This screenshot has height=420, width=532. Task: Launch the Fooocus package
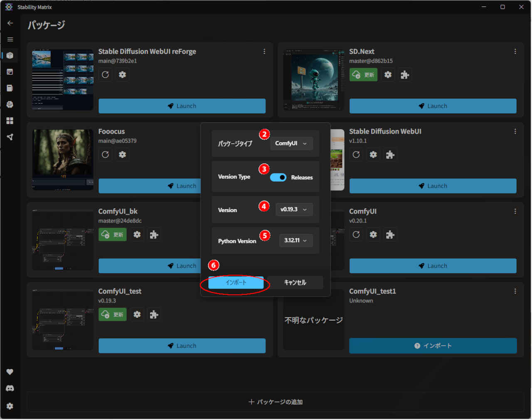point(150,186)
